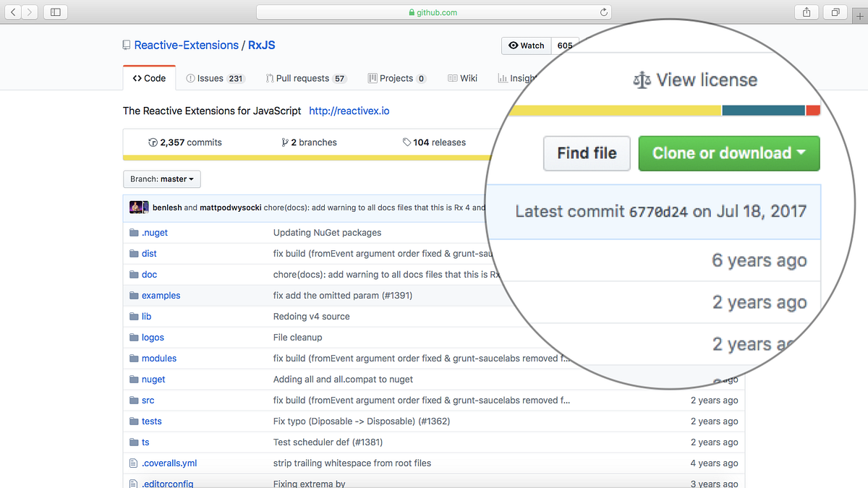Click yellow segment of language bar
This screenshot has width=868, height=488.
615,111
